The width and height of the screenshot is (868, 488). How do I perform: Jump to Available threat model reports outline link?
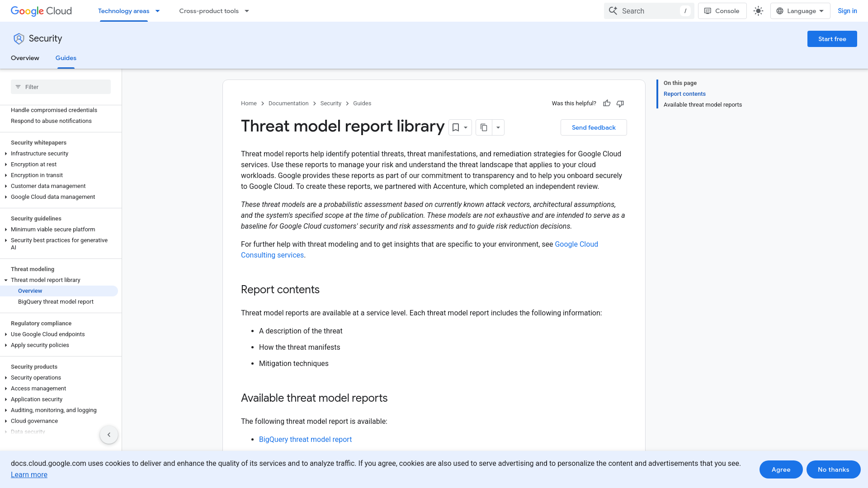pyautogui.click(x=703, y=105)
